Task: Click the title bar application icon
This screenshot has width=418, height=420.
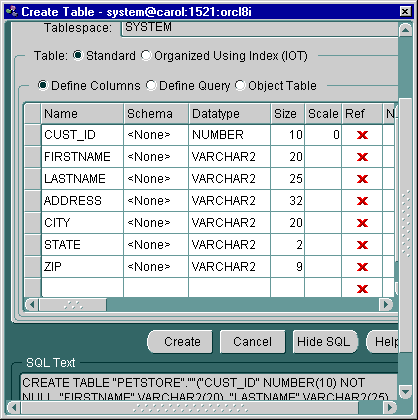Action: (x=12, y=12)
